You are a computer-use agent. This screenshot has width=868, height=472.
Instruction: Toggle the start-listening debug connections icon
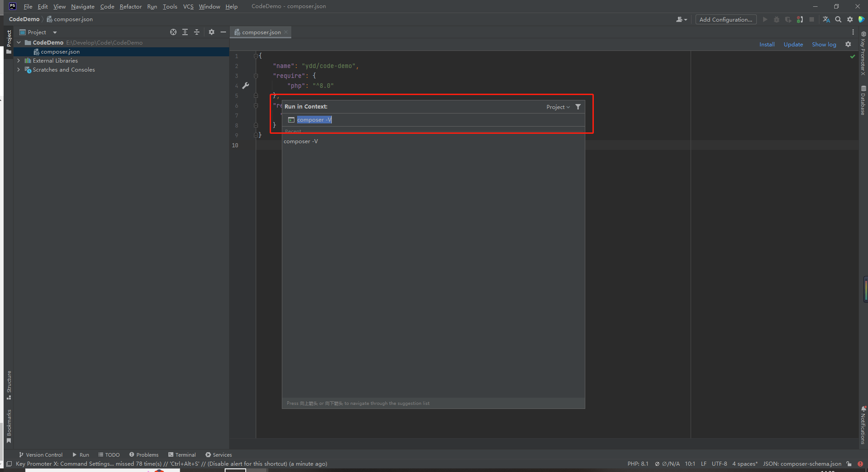click(800, 19)
